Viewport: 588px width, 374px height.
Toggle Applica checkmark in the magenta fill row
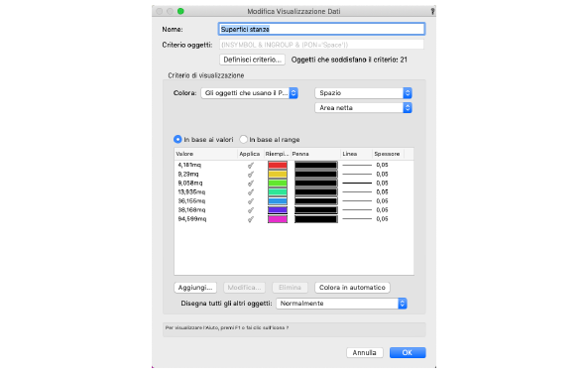point(251,219)
